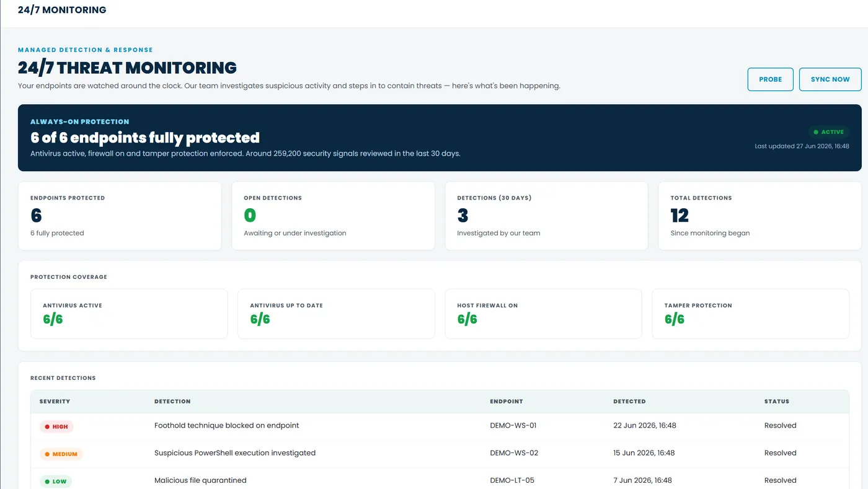Open 'Foothold technique blocked on endpoint' detection
This screenshot has height=489, width=868.
tap(227, 426)
